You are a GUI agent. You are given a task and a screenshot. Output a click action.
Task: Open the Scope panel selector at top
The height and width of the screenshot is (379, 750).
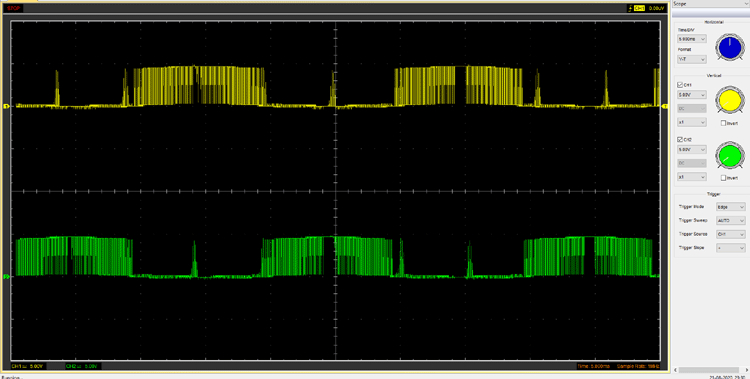[711, 3]
